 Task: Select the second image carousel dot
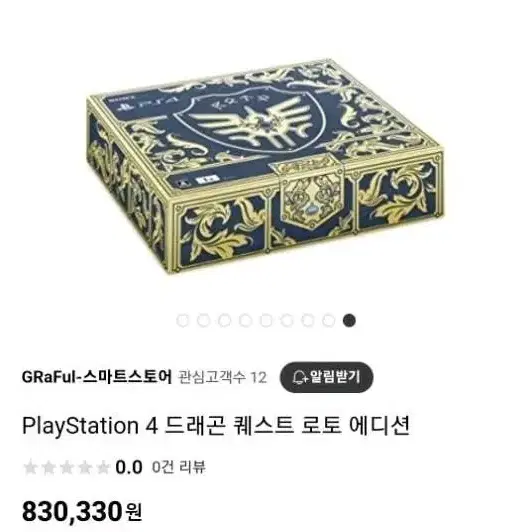click(x=203, y=320)
